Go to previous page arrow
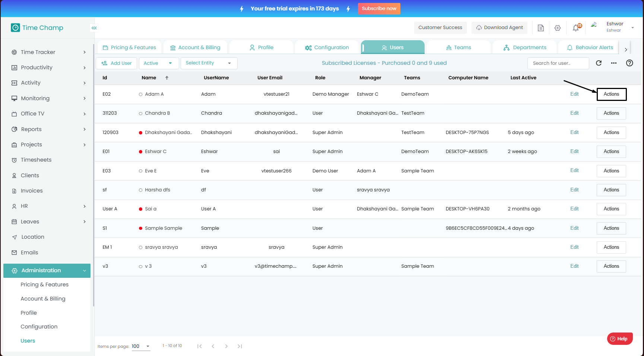The height and width of the screenshot is (356, 644). tap(213, 346)
